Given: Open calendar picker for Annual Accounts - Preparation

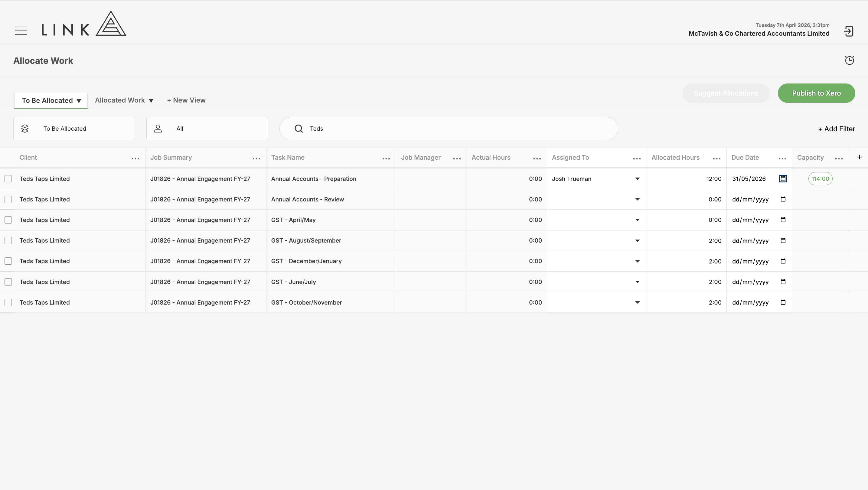Looking at the screenshot, I should tap(783, 179).
